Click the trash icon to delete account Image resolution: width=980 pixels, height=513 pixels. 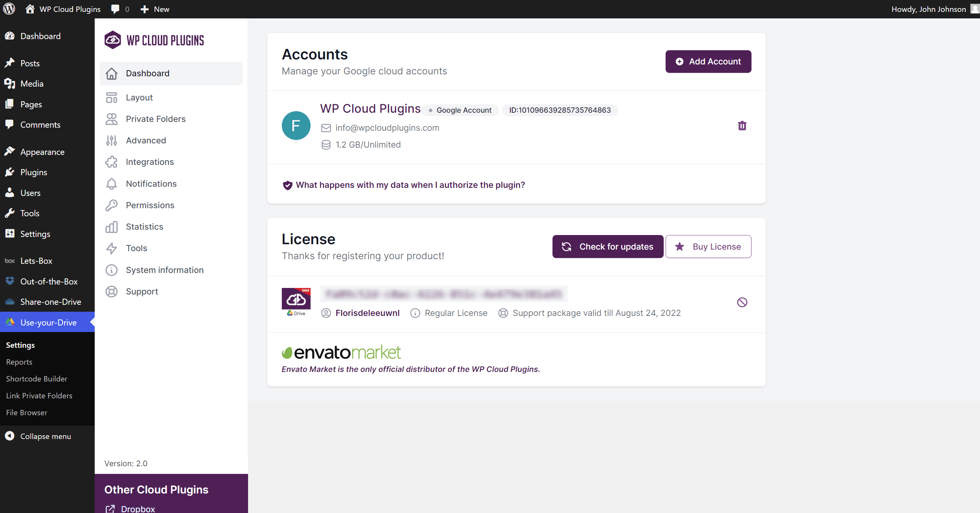(742, 126)
